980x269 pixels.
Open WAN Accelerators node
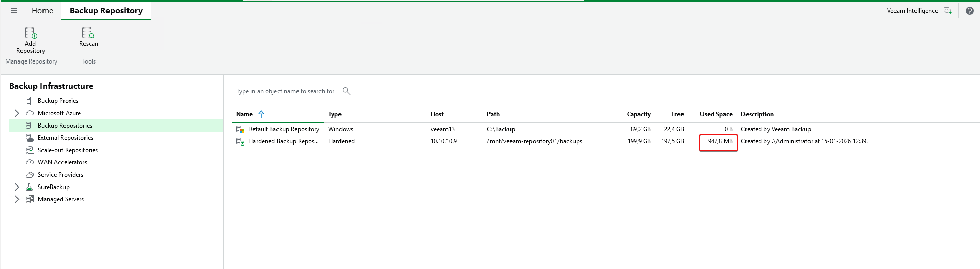click(x=62, y=162)
